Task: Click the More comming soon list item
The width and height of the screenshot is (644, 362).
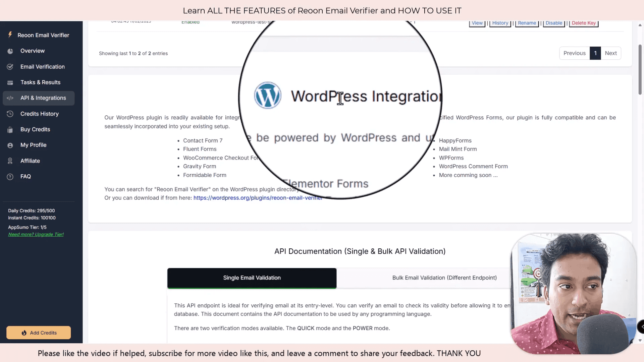Action: 468,175
